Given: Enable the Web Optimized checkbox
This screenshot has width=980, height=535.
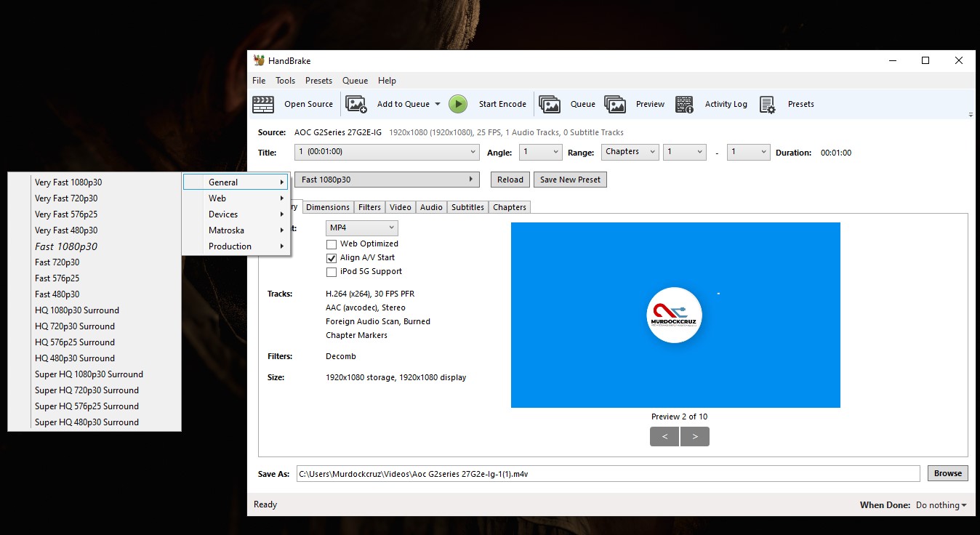Looking at the screenshot, I should click(332, 244).
